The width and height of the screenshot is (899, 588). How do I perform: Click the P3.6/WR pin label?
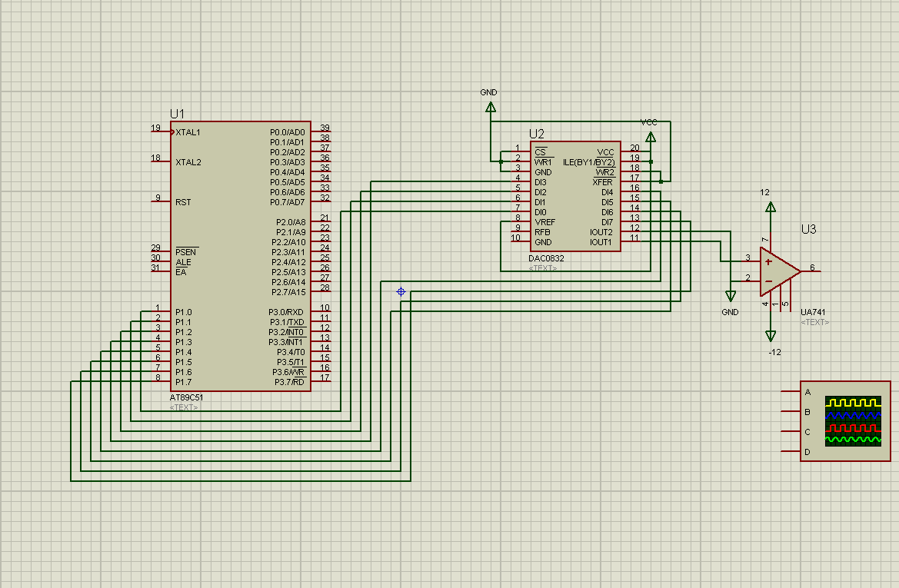pyautogui.click(x=288, y=373)
